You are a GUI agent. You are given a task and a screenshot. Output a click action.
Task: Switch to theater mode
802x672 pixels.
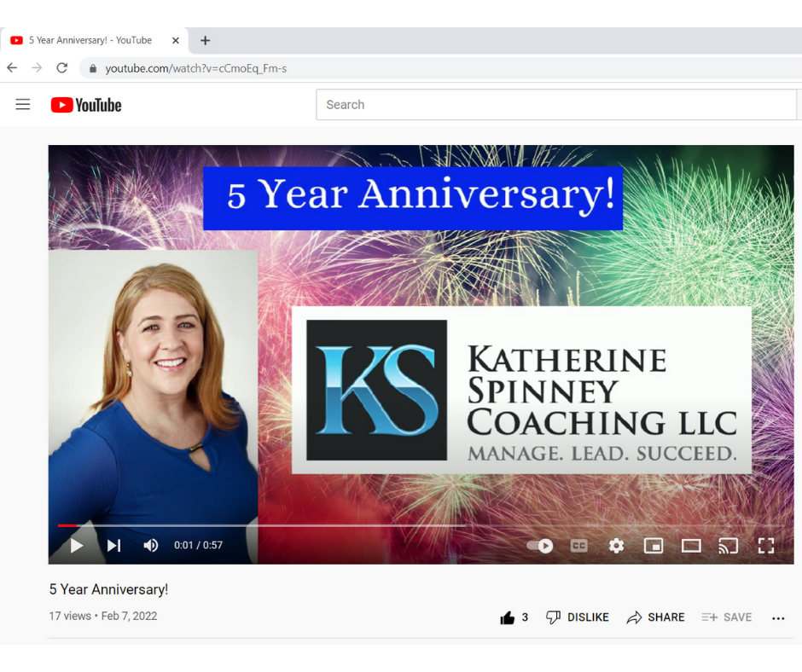coord(691,546)
